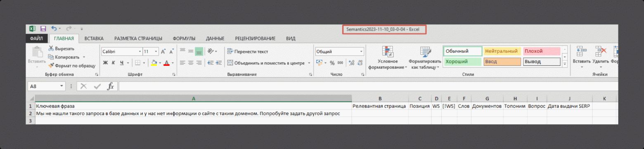Viewport: 644px width, 149px height.
Task: Click Перенести текст wrap text button
Action: click(248, 51)
